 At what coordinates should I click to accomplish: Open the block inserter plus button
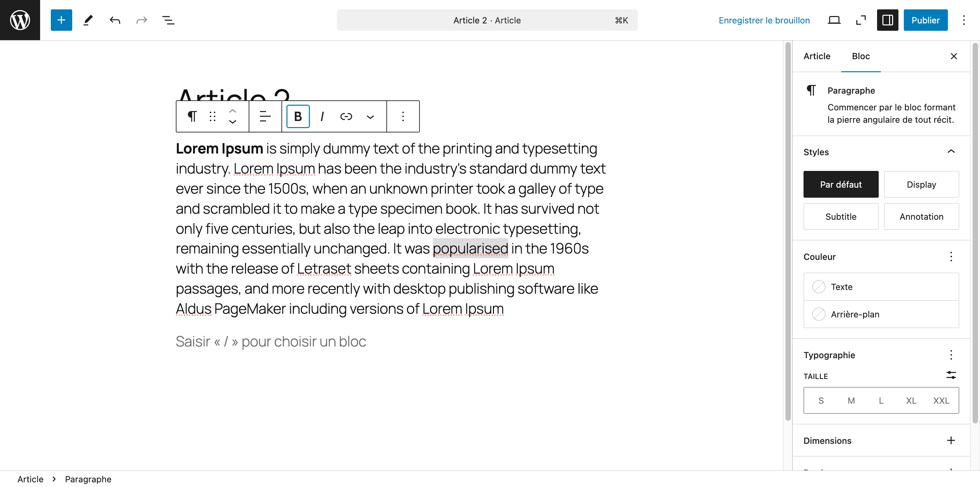[x=61, y=20]
